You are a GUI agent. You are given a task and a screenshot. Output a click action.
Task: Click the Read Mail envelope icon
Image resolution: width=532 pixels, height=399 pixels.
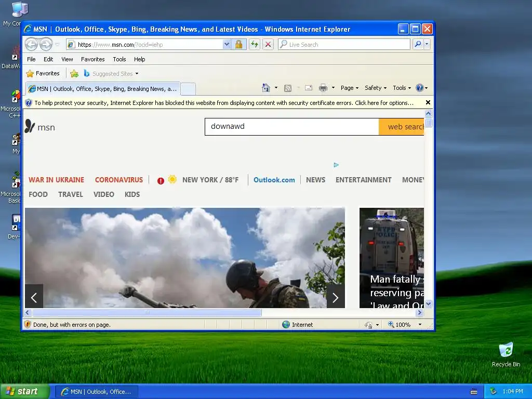point(309,88)
